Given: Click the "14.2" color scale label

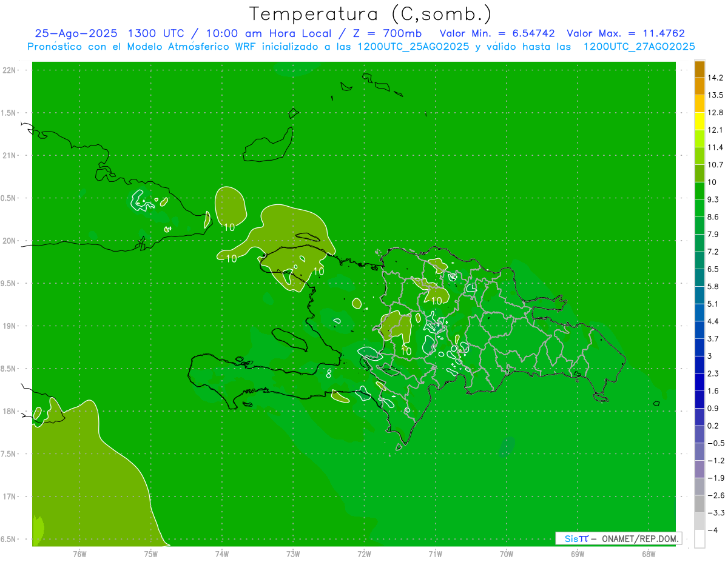Looking at the screenshot, I should 715,78.
